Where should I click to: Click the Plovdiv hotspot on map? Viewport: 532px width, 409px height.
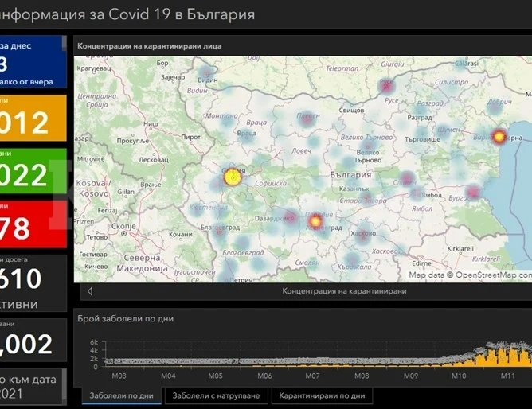[315, 222]
